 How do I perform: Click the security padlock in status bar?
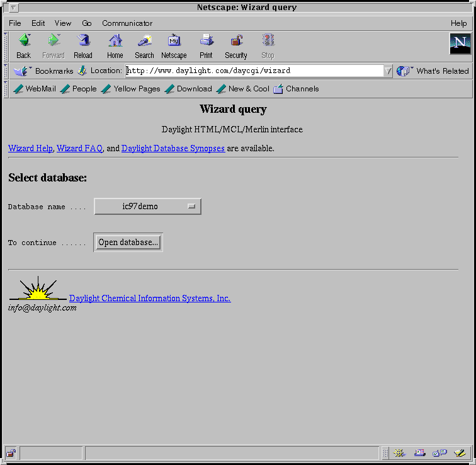tap(11, 453)
